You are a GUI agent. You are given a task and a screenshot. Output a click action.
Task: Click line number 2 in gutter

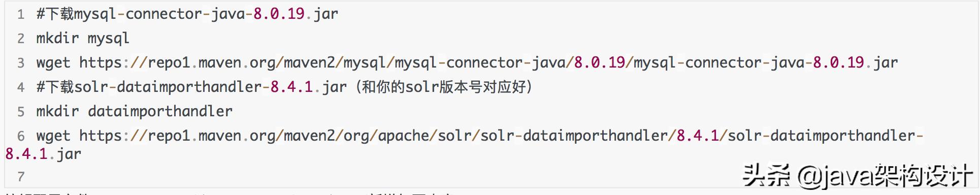pyautogui.click(x=21, y=39)
